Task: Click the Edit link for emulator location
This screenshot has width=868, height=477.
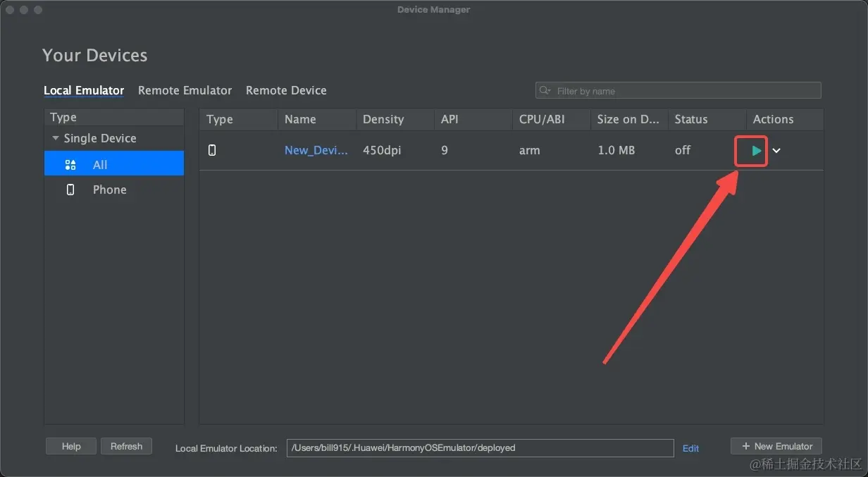Action: pos(690,448)
